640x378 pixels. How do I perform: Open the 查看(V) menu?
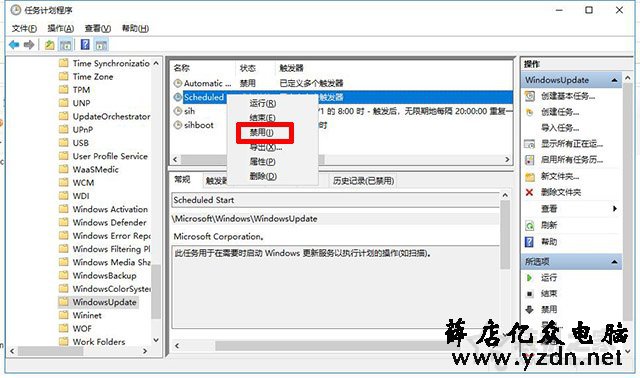tap(98, 28)
